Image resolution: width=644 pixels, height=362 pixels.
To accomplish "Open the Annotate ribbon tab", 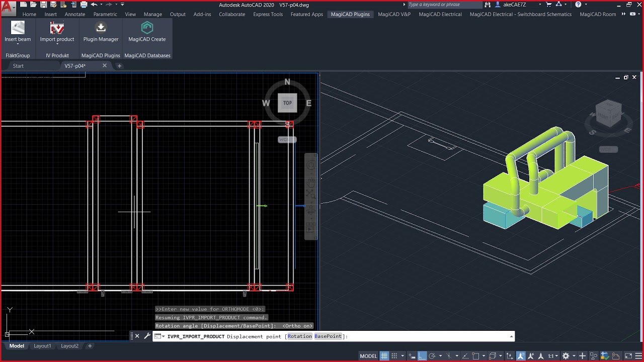I will 75,14.
